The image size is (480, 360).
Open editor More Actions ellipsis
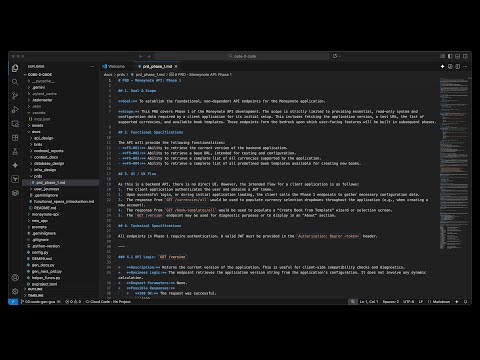(x=465, y=67)
